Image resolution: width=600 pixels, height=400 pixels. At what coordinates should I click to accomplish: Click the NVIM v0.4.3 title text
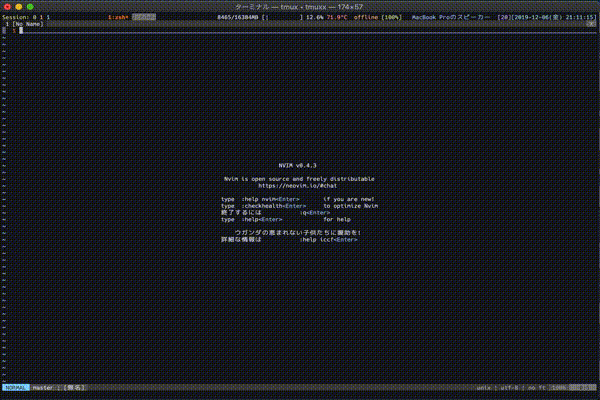pyautogui.click(x=297, y=166)
